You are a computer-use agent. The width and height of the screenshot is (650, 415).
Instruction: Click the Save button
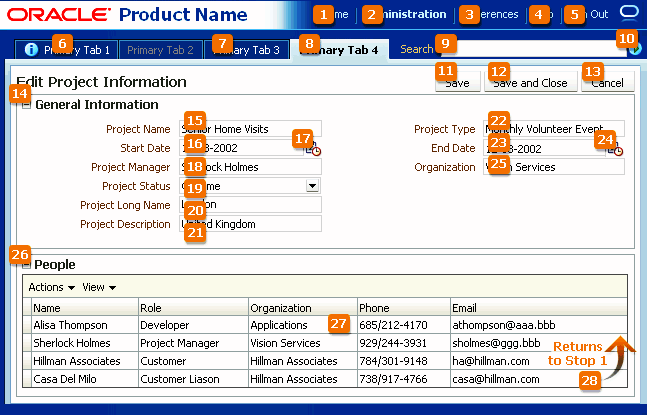458,82
